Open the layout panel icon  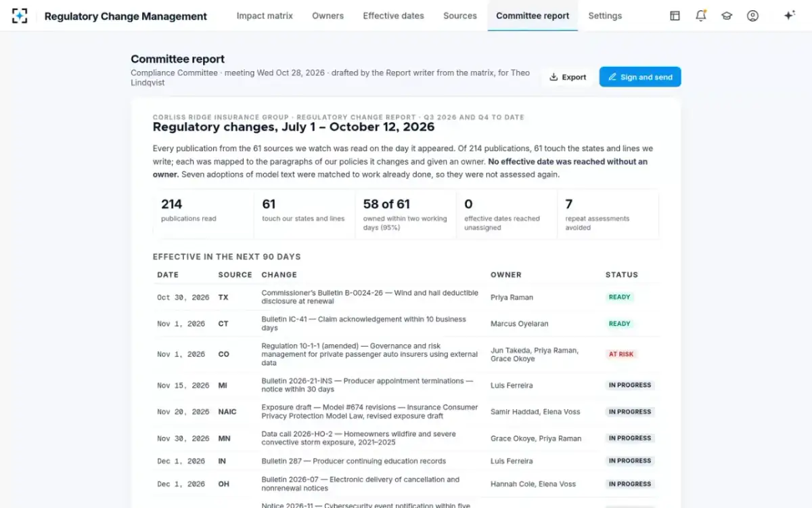(x=675, y=16)
